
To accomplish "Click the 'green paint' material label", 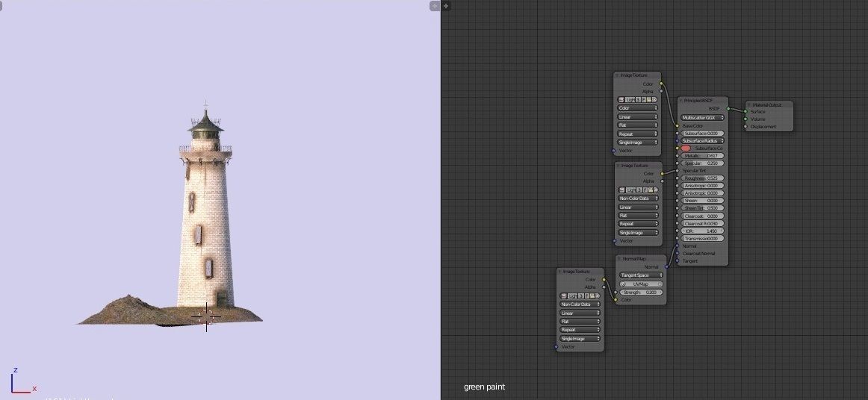I will 484,387.
